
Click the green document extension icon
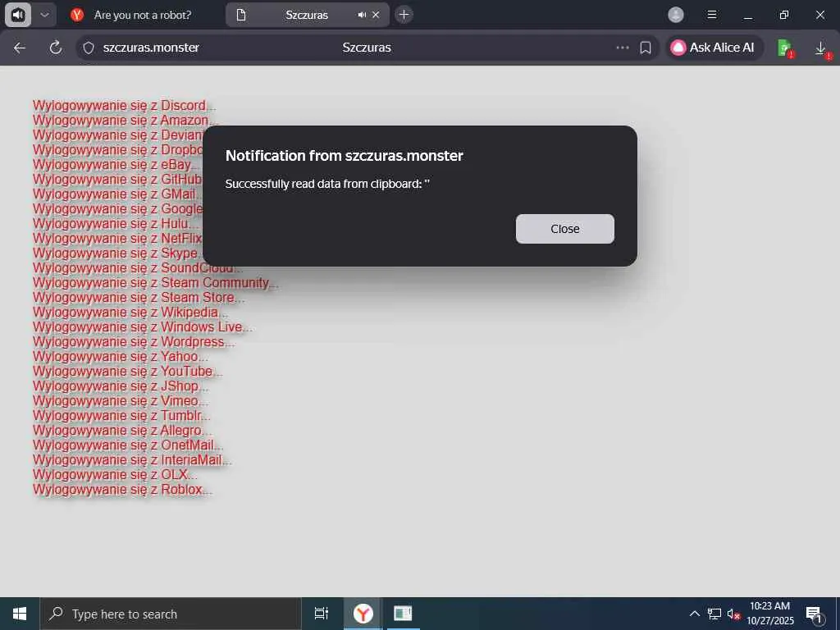[x=785, y=48]
